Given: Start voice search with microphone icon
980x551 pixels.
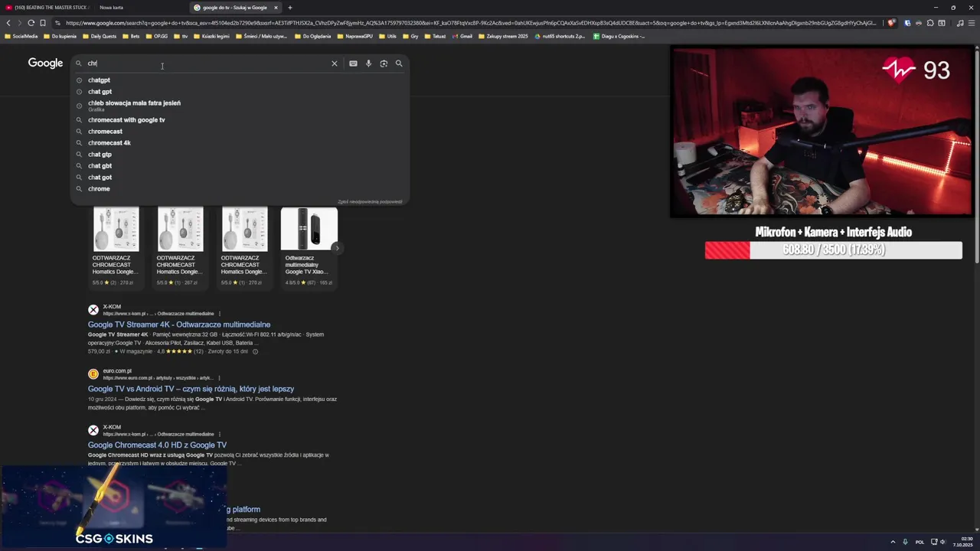Looking at the screenshot, I should (368, 64).
